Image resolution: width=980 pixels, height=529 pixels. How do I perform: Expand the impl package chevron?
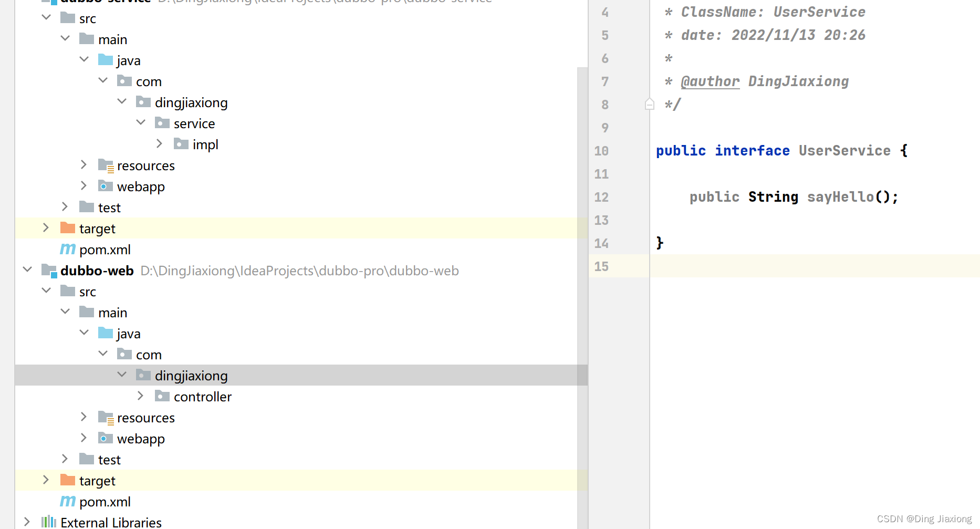[x=159, y=143]
